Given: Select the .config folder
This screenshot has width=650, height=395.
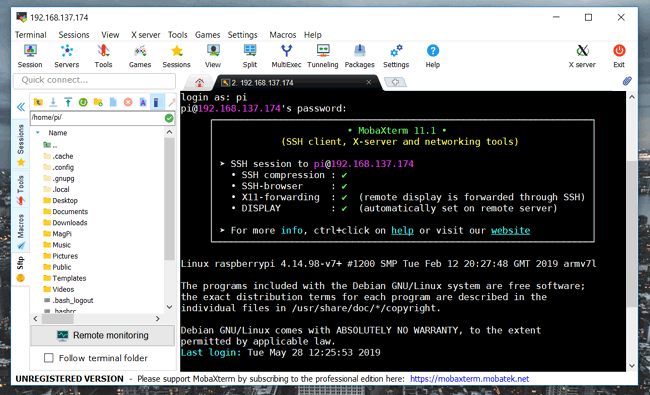Looking at the screenshot, I should coord(58,167).
